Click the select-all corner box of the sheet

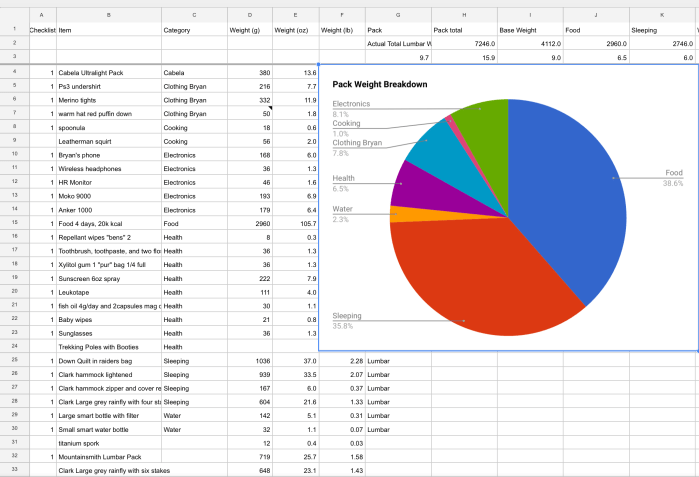click(x=13, y=15)
